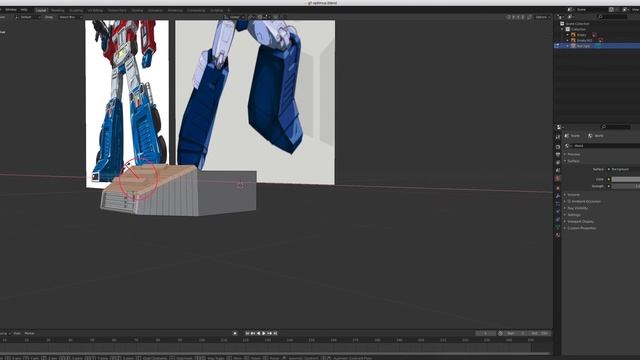This screenshot has height=360, width=640.
Task: Click the World datablock browse icon
Action: 568,146
